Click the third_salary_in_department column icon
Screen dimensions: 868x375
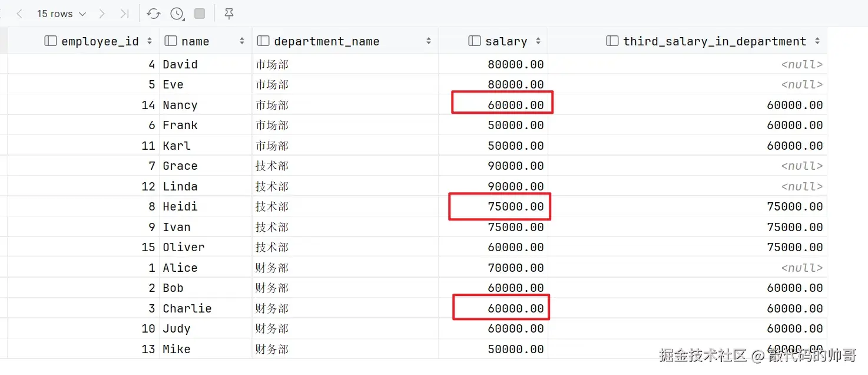coord(612,41)
